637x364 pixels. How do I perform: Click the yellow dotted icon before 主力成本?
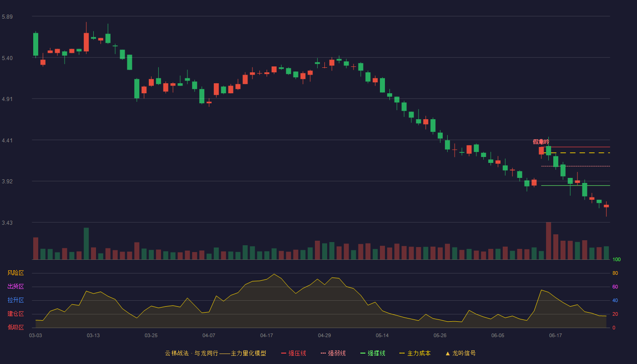click(402, 353)
